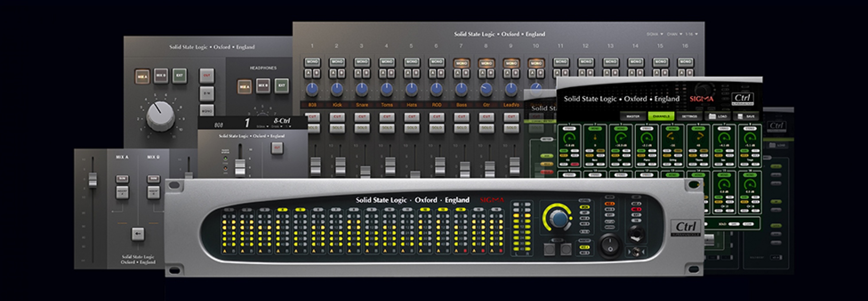Select MIX B for HEADPHONES

(263, 85)
